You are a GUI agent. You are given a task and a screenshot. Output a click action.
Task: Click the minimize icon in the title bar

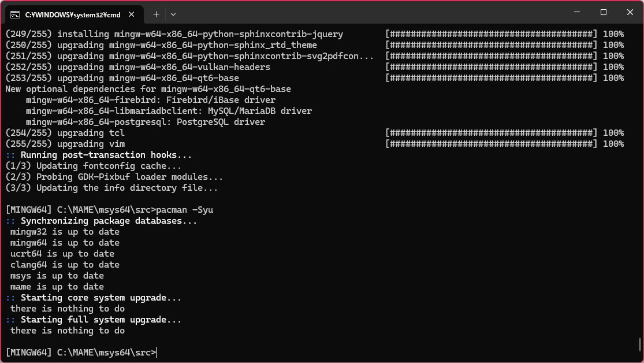point(576,12)
